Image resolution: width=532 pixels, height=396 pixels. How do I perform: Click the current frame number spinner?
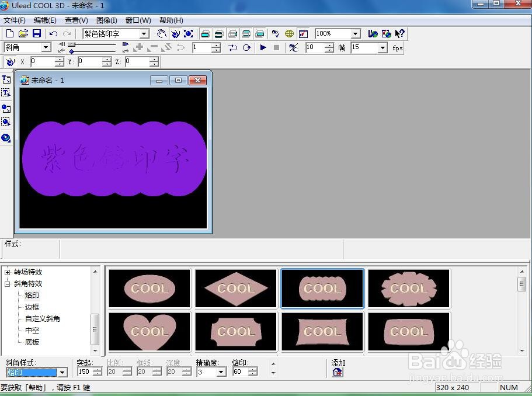click(216, 47)
